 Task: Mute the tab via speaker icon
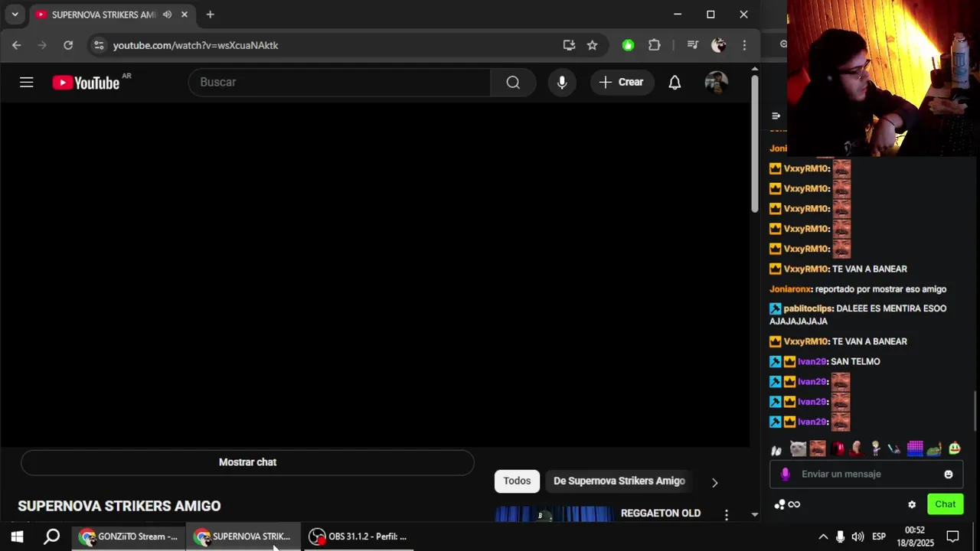click(167, 15)
